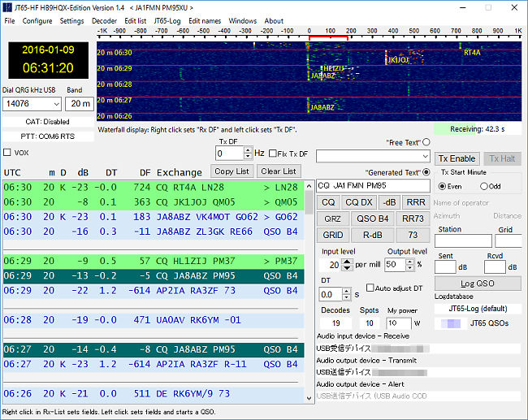Select decode row JA8ABZ VK4MOT GO62

pos(154,217)
